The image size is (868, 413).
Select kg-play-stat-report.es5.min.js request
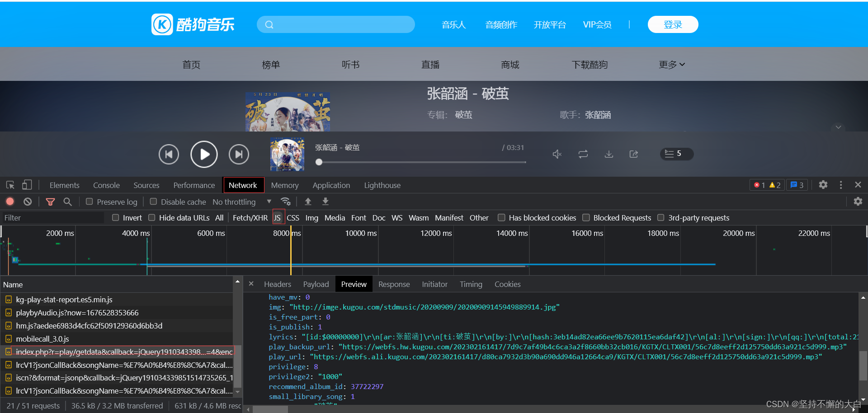117,299
